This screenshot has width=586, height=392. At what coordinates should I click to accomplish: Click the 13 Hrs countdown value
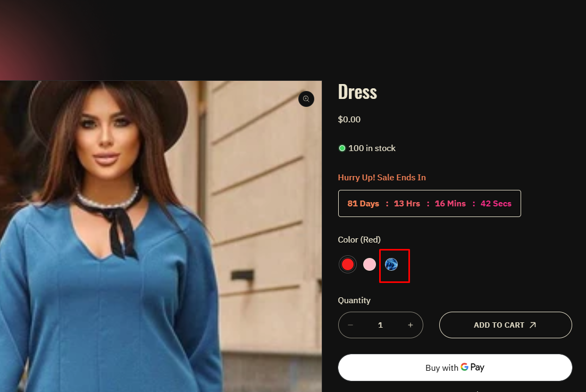pos(407,204)
